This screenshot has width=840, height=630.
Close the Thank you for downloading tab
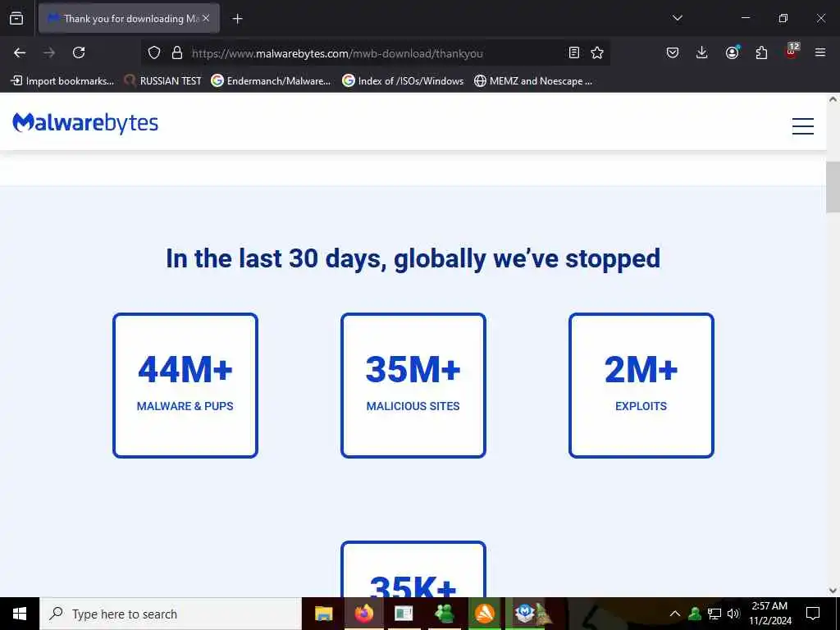click(206, 18)
